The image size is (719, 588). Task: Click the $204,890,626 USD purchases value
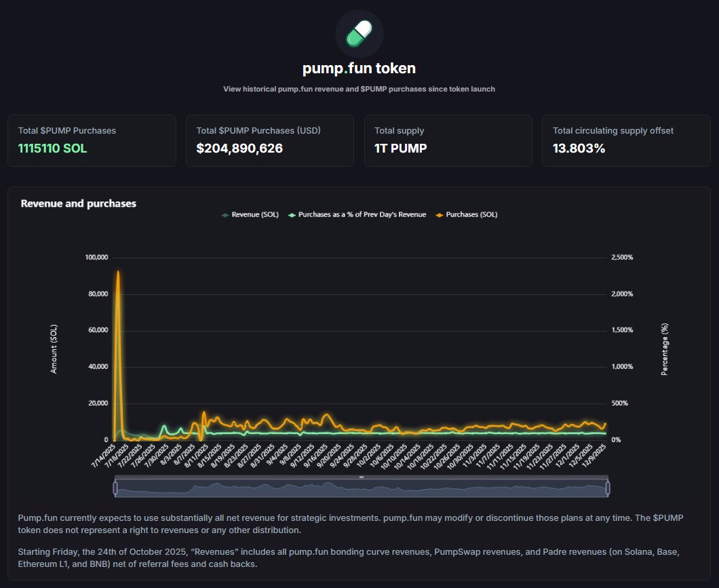tap(239, 149)
